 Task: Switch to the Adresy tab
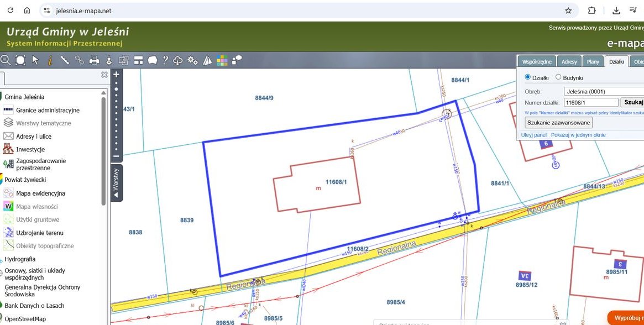[569, 62]
